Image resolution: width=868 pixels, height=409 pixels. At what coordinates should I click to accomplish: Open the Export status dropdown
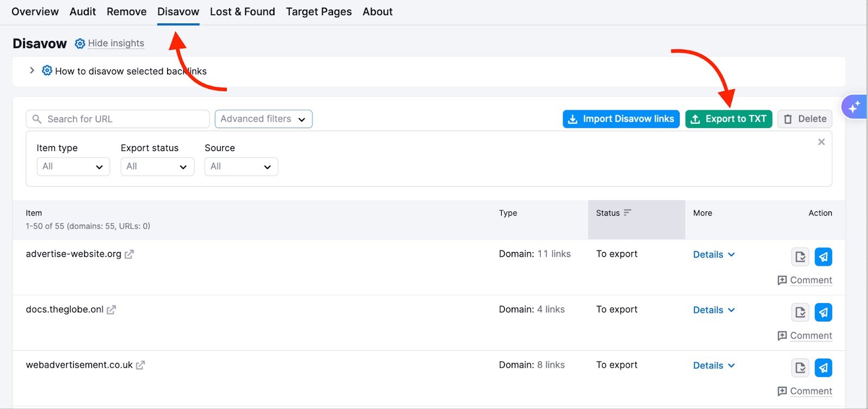pyautogui.click(x=157, y=167)
